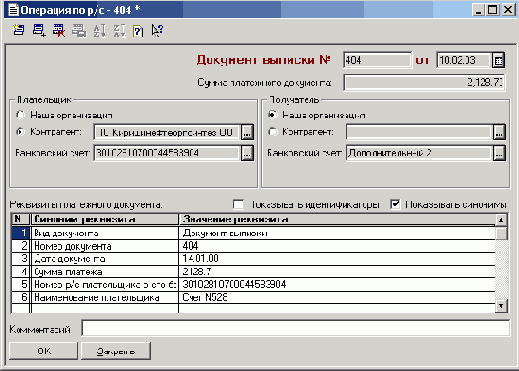Select recipient "Контрагент" radio button
The height and width of the screenshot is (371, 519).
273,132
